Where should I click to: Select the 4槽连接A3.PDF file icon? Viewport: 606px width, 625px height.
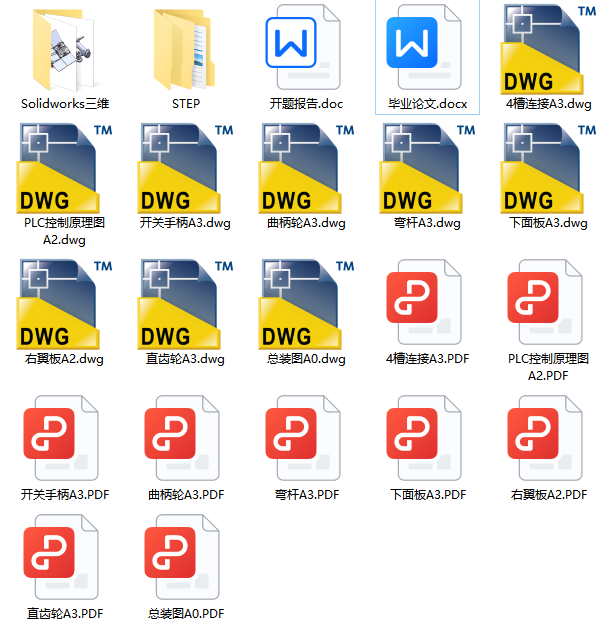[424, 302]
